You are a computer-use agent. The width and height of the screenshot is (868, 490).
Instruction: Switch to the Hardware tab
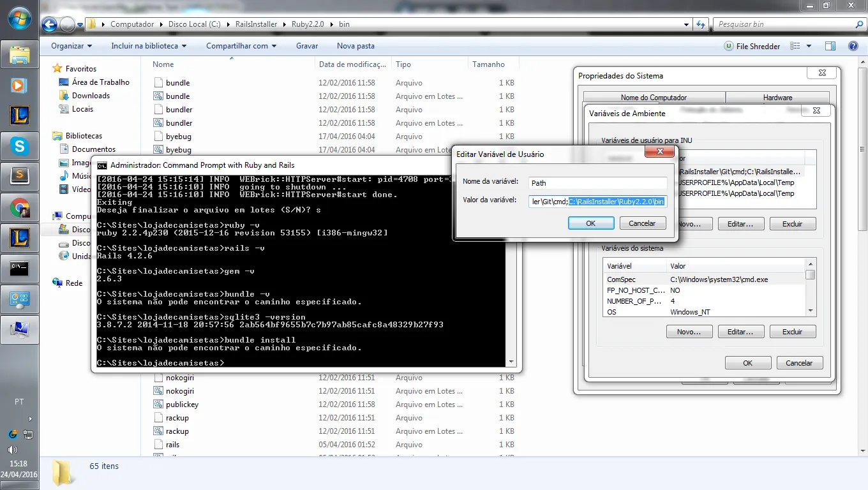(x=777, y=98)
